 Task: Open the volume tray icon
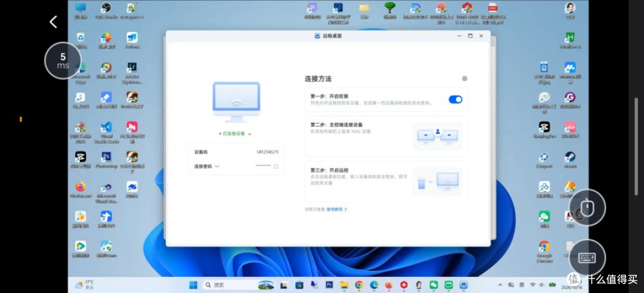(541, 285)
